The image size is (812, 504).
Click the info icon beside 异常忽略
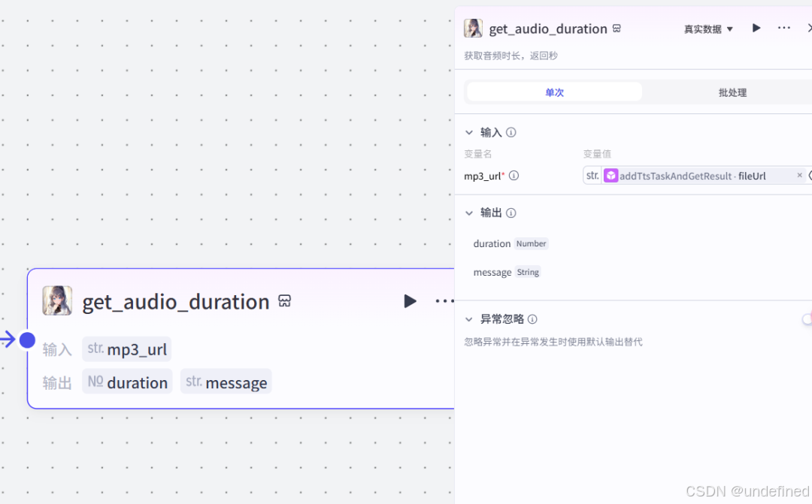pos(532,319)
